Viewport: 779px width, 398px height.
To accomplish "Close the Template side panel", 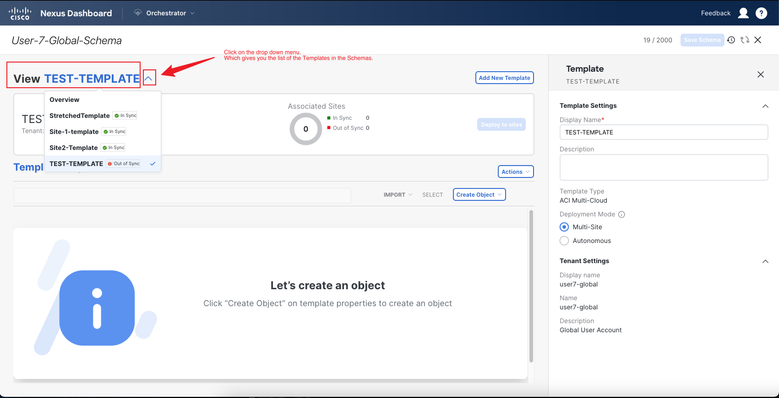I will [x=760, y=75].
